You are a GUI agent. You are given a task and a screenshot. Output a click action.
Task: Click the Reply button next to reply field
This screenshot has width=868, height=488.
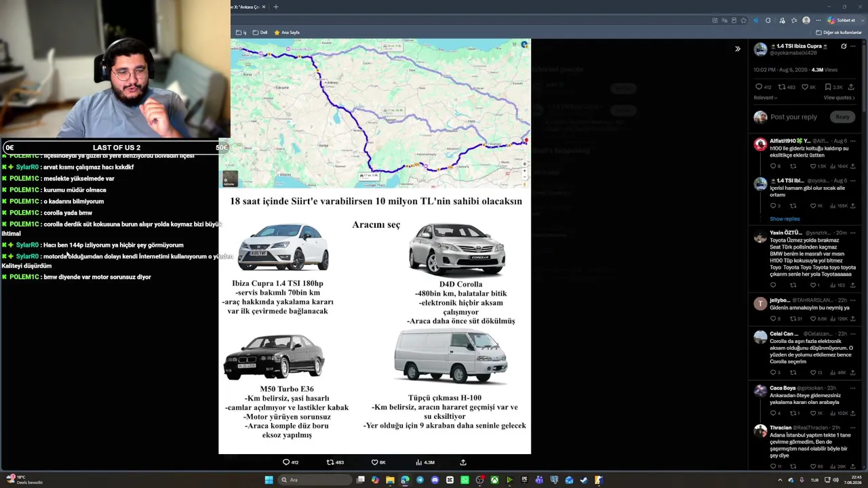pyautogui.click(x=842, y=117)
